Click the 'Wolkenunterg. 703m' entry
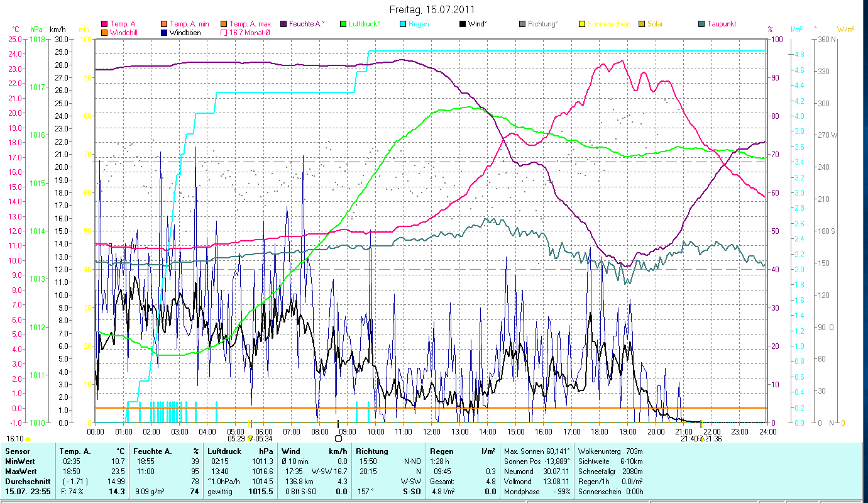The height and width of the screenshot is (503, 868). 612,451
